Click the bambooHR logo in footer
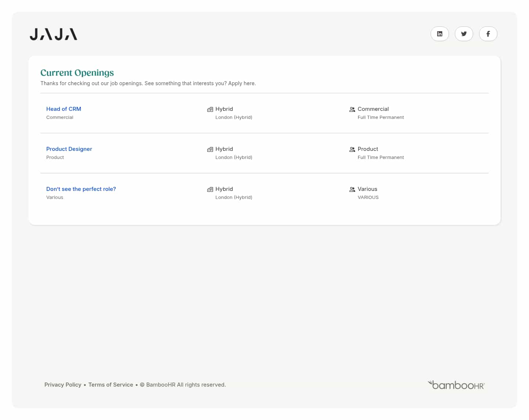This screenshot has width=529, height=420. point(456,384)
